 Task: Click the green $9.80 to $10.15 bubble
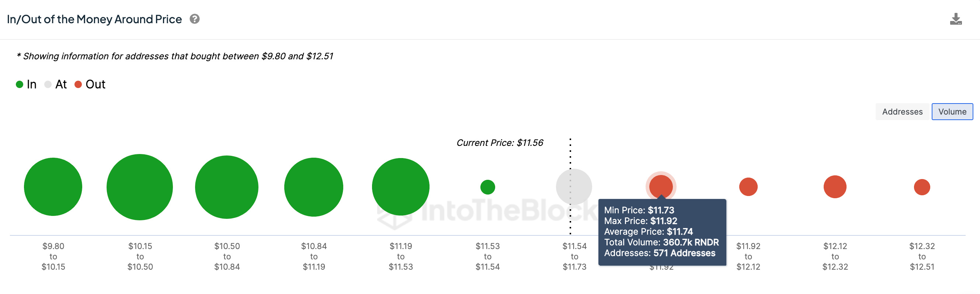pos(53,187)
